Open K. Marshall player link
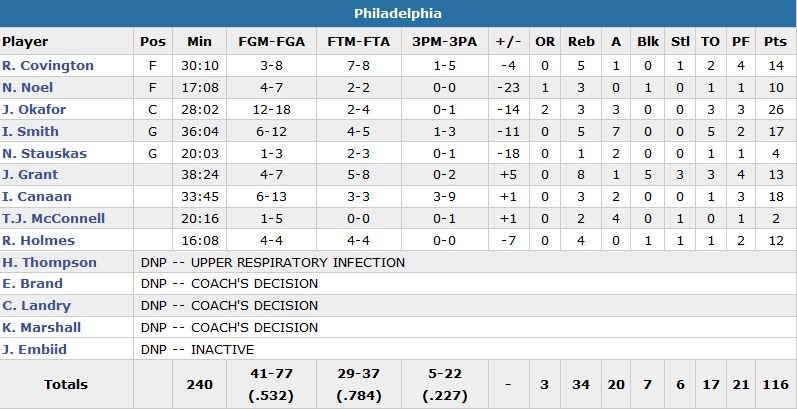 click(x=41, y=328)
